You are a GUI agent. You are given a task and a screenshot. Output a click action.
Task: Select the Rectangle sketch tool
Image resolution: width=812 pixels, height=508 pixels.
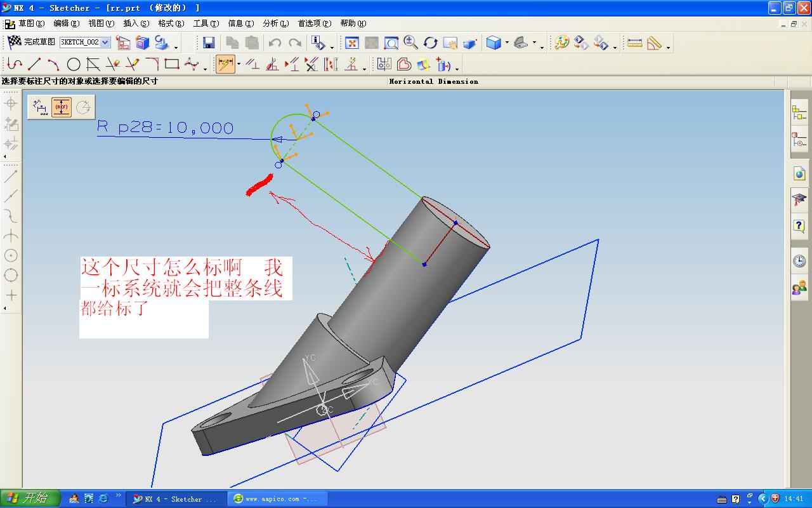[172, 64]
